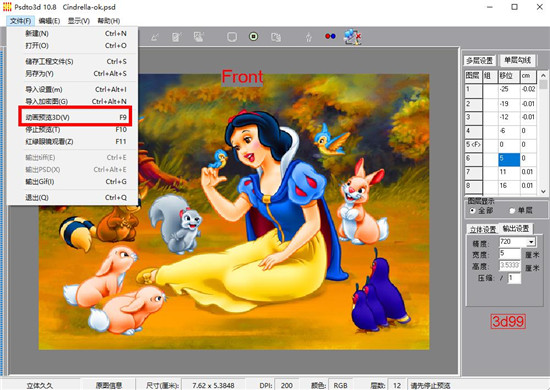Click the 组 column header
This screenshot has width=550, height=390.
click(x=490, y=76)
